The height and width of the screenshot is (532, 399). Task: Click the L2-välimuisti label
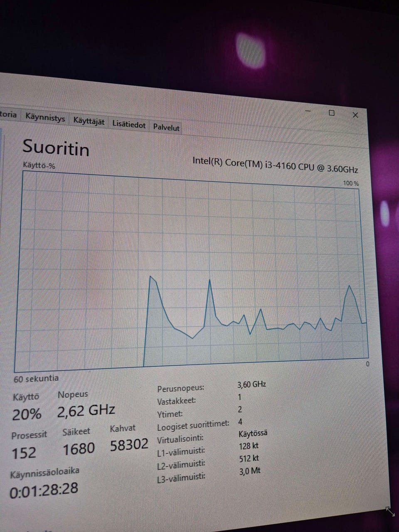click(x=181, y=465)
